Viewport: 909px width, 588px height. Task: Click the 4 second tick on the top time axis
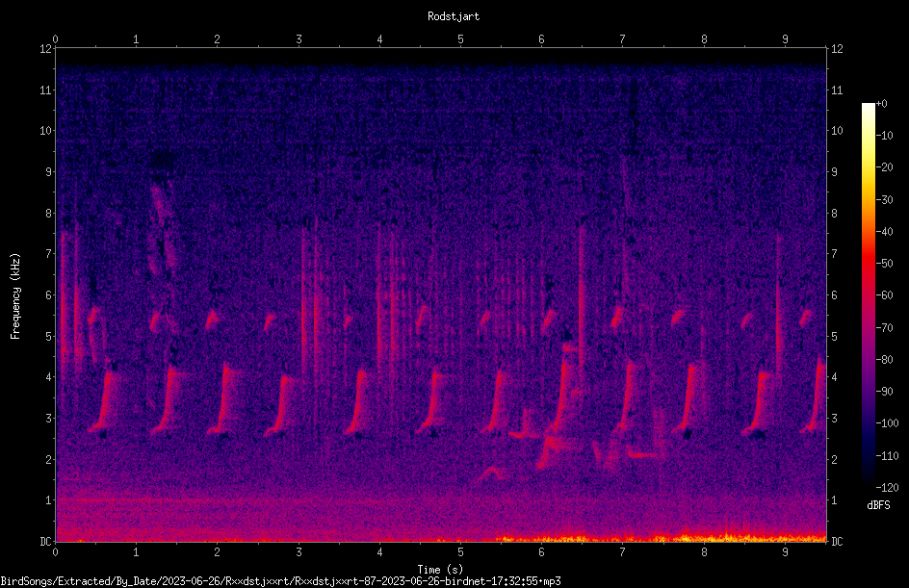[379, 39]
